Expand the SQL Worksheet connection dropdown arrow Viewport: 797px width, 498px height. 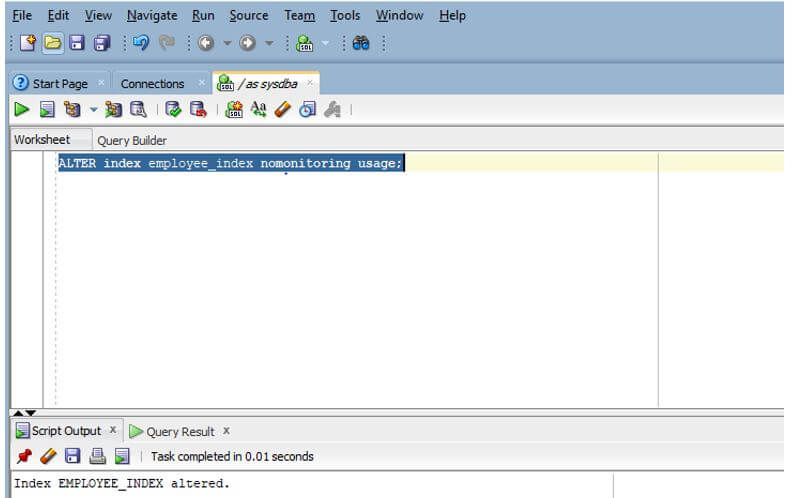pyautogui.click(x=325, y=43)
